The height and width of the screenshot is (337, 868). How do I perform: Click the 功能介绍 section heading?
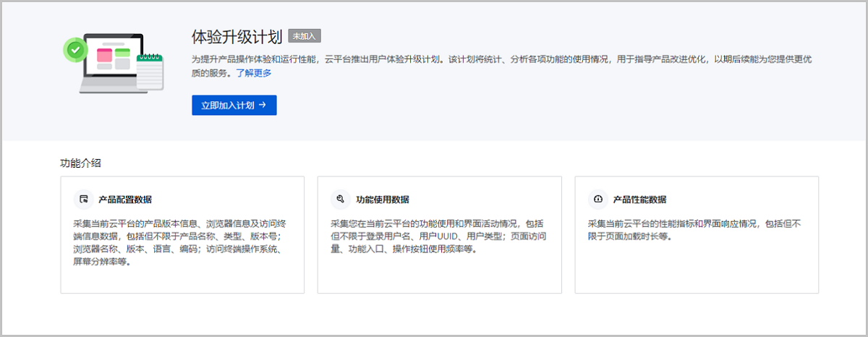click(80, 163)
